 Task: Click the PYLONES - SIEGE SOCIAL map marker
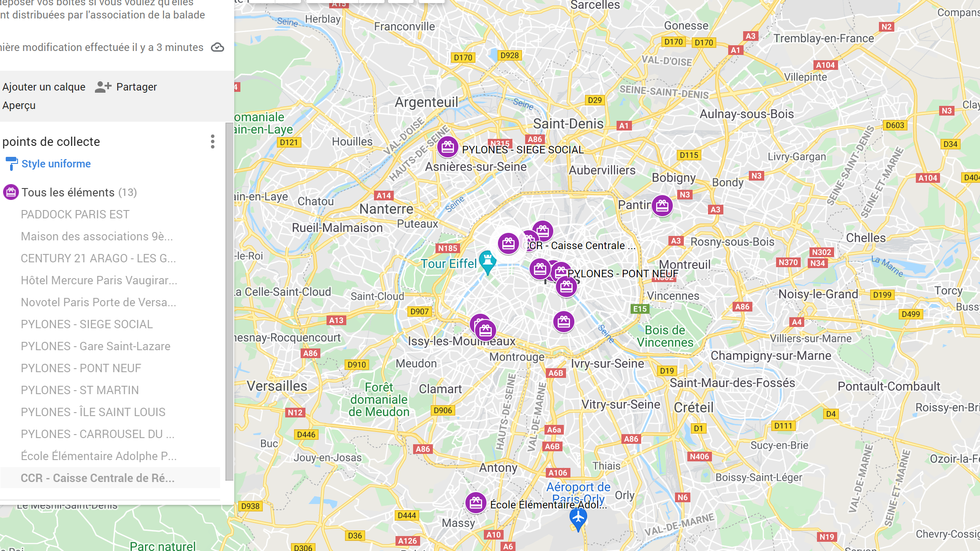click(448, 147)
